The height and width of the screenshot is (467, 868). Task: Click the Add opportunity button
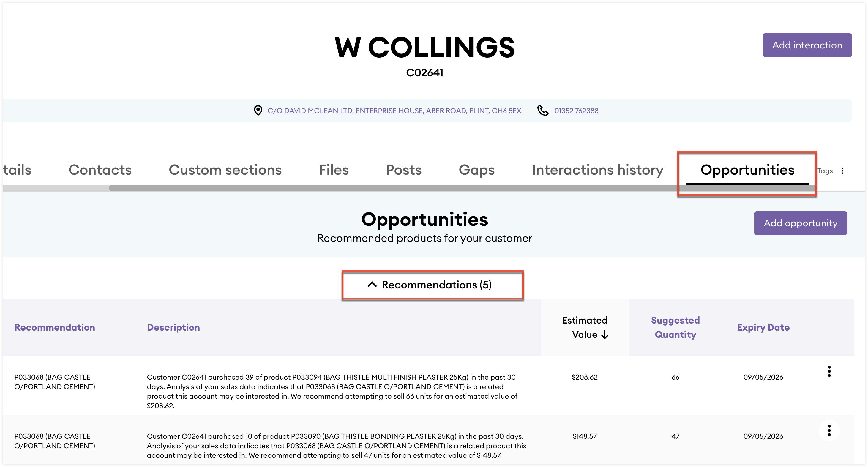[800, 223]
